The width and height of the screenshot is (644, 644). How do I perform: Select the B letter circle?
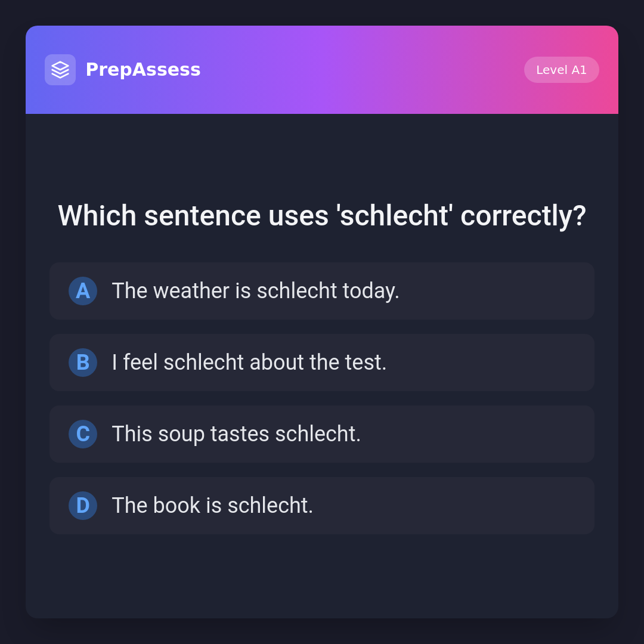click(83, 363)
